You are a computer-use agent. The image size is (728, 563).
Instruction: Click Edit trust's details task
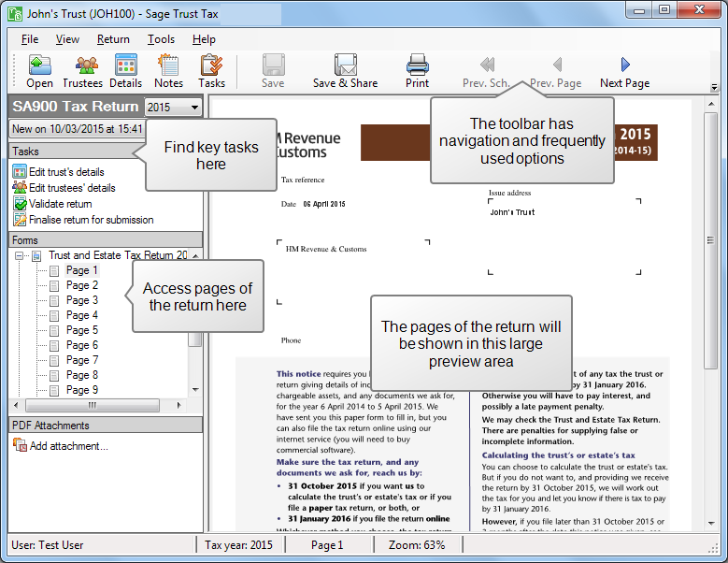pyautogui.click(x=66, y=172)
